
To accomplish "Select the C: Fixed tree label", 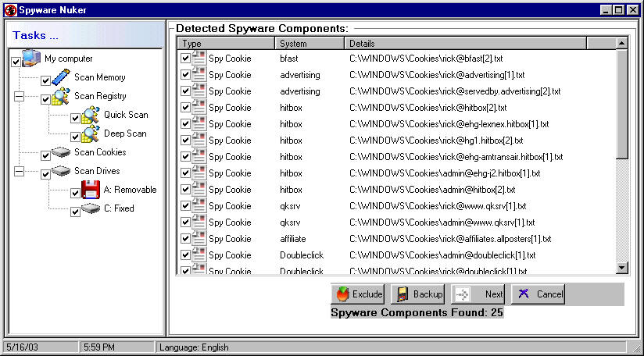I will pyautogui.click(x=119, y=208).
